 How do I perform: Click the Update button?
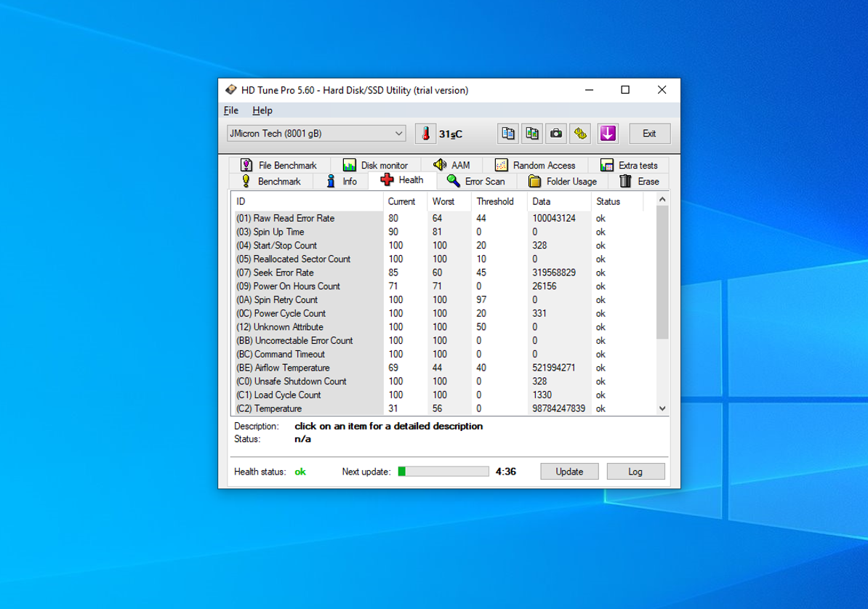coord(569,472)
